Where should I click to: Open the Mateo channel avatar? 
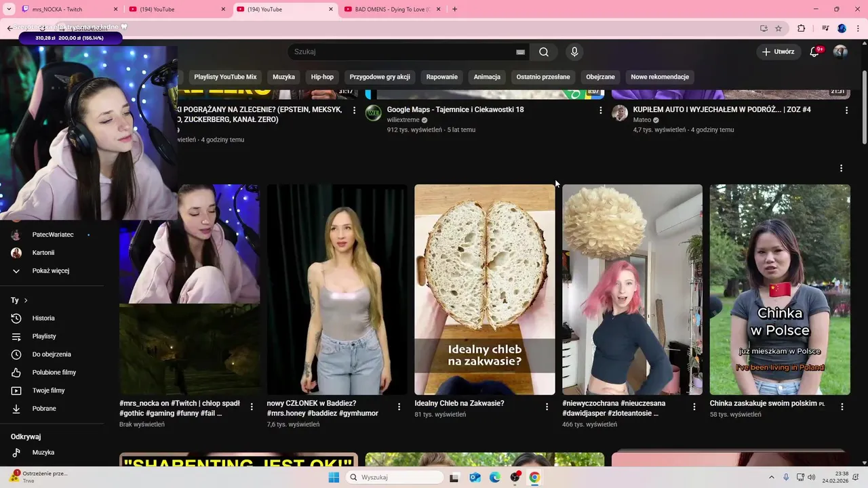pos(620,113)
